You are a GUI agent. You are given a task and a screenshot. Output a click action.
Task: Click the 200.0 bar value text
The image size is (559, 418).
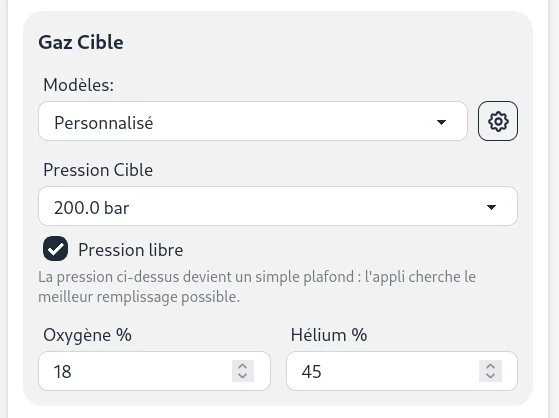91,208
